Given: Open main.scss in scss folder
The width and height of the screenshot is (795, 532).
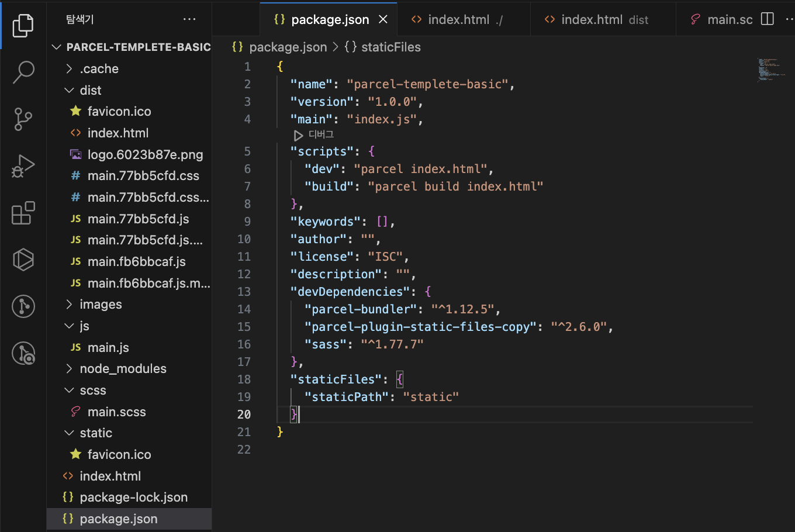Looking at the screenshot, I should click(x=130, y=412).
